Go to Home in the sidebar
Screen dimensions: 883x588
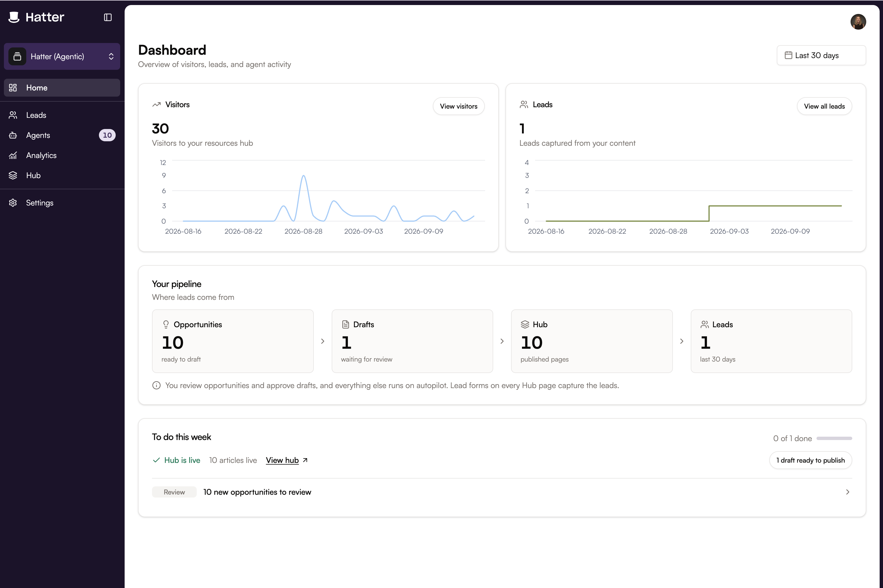coord(62,88)
